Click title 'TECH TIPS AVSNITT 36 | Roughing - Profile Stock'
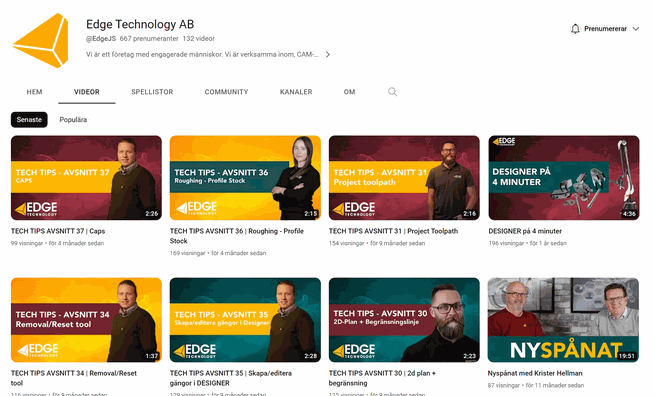The image size is (655, 396). click(x=236, y=236)
